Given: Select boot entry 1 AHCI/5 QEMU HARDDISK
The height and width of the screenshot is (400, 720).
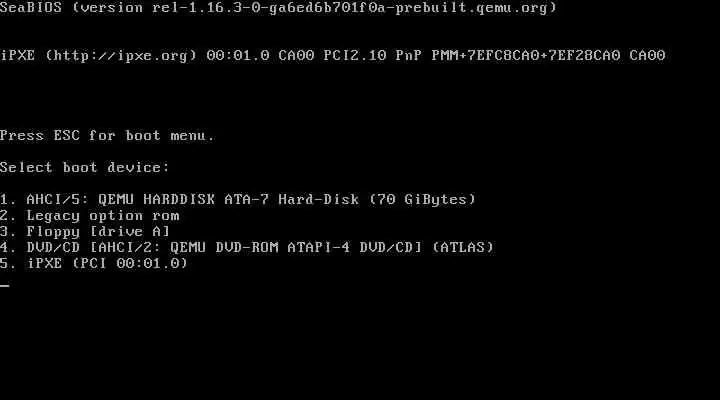Looking at the screenshot, I should pos(238,199).
